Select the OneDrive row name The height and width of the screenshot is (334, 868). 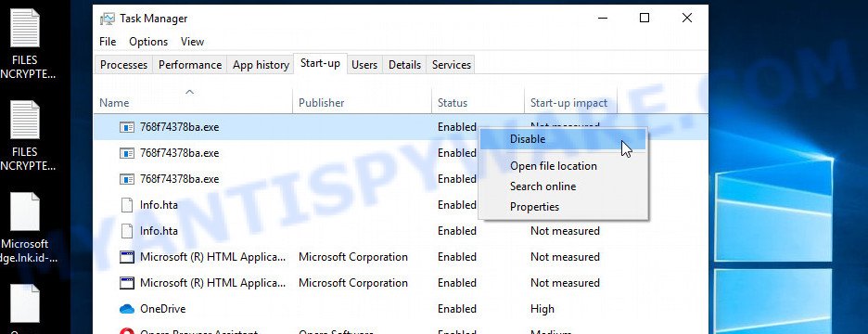pos(162,309)
